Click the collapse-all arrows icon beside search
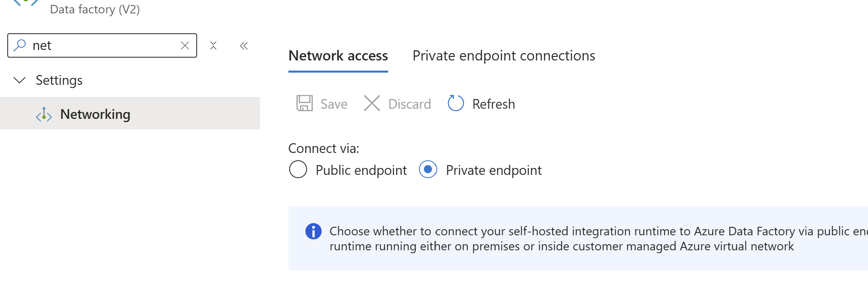Viewport: 868px width, 299px height. (x=213, y=45)
